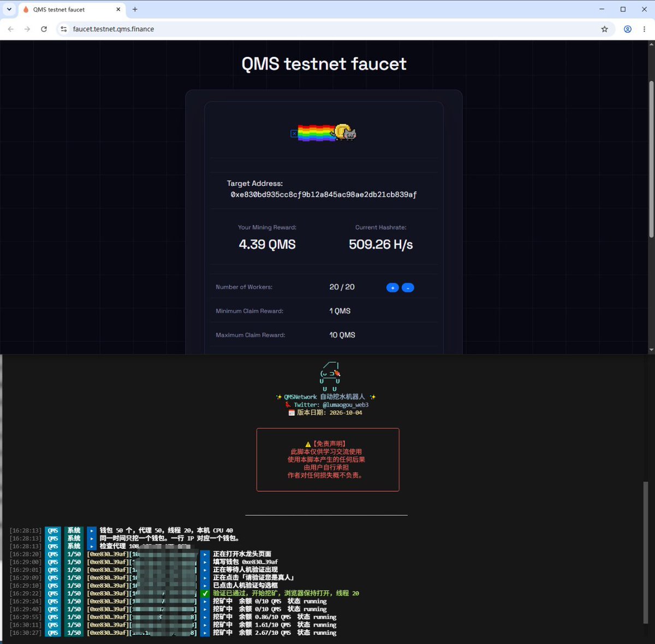This screenshot has width=655, height=644.
Task: Close the QMS testnet faucet tab
Action: click(x=118, y=9)
